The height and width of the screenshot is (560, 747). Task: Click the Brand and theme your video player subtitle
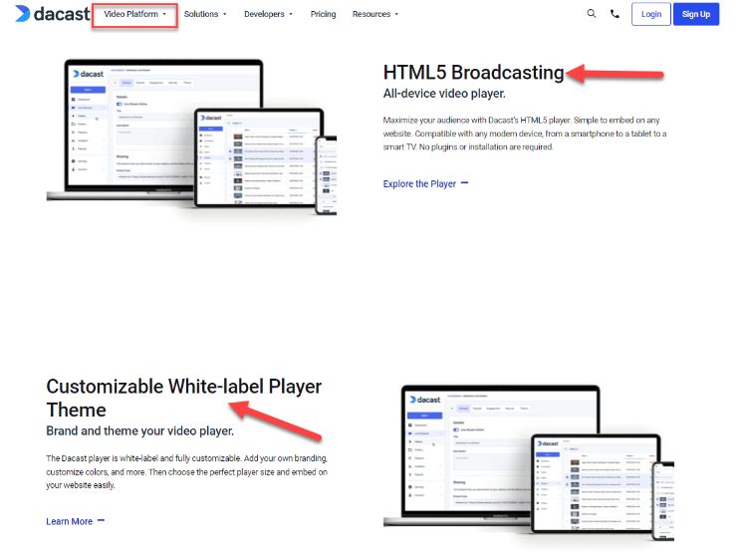tap(140, 430)
